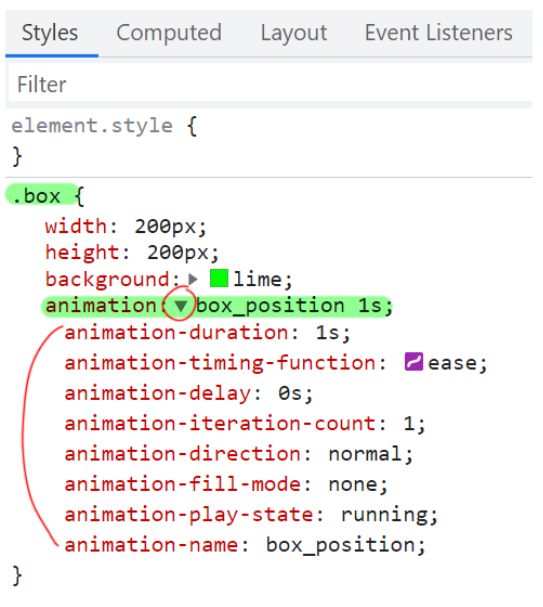Collapse the animation shorthand triangle
This screenshot has width=543, height=607.
[x=180, y=305]
